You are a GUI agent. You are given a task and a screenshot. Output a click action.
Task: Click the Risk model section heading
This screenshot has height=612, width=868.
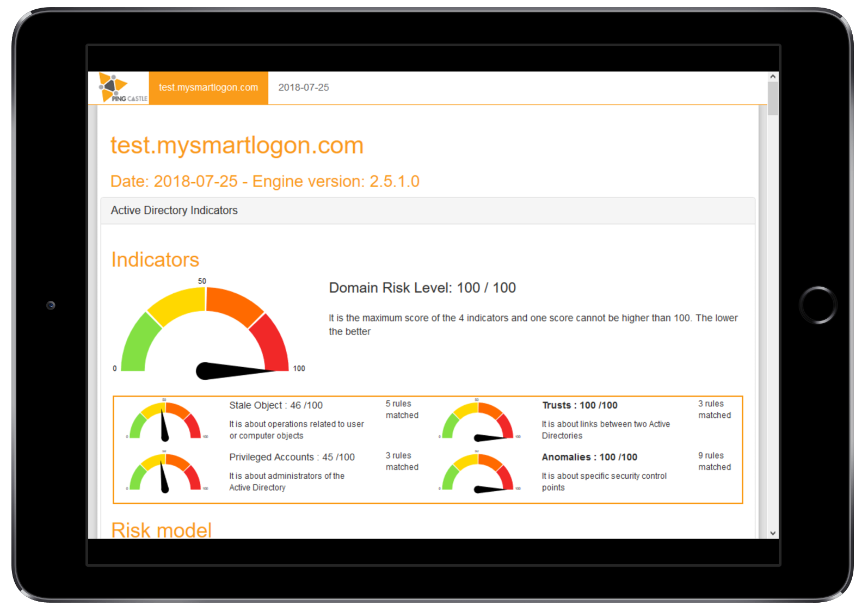pos(161,530)
